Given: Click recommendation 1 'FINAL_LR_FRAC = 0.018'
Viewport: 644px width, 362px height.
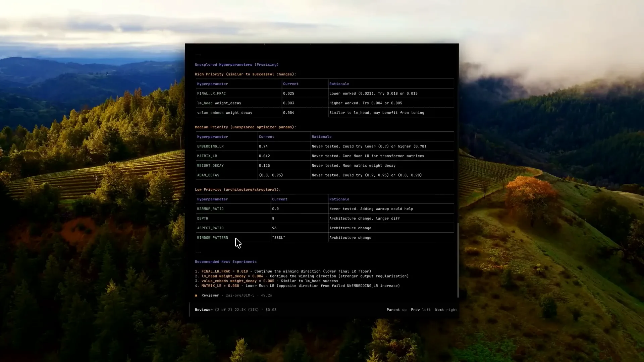Looking at the screenshot, I should click(225, 271).
